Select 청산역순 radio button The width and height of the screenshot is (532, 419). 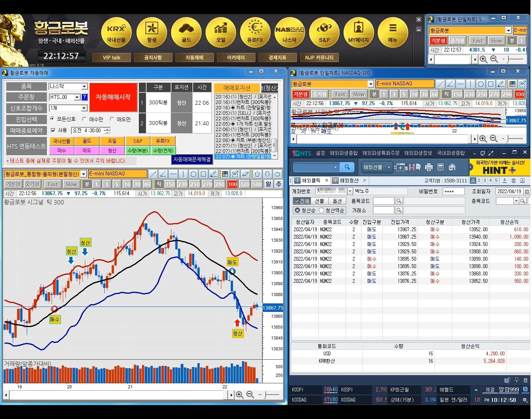(321, 210)
